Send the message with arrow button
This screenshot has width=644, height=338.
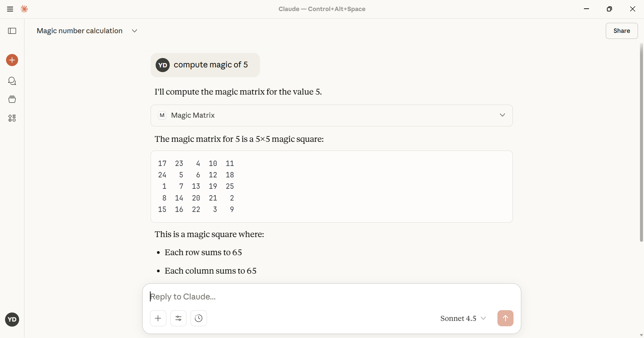(505, 318)
